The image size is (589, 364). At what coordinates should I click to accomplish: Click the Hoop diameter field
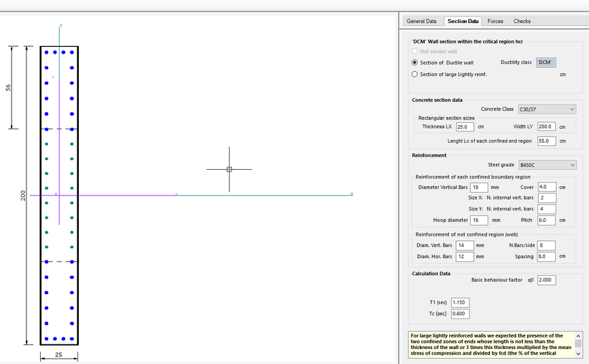pyautogui.click(x=479, y=220)
